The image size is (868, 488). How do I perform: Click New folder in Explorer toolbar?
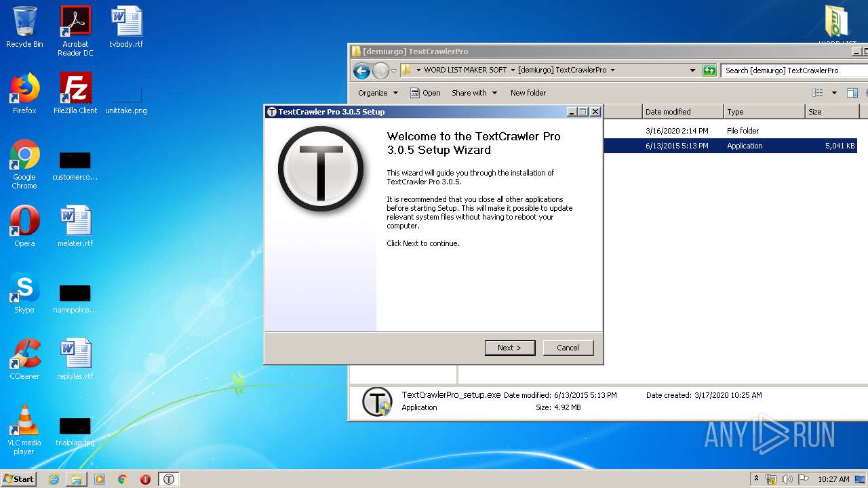coord(528,93)
